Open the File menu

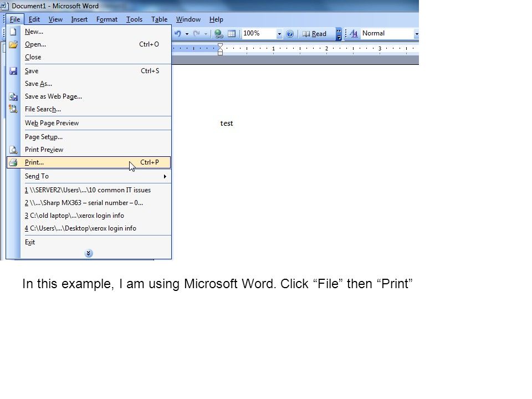coord(15,19)
